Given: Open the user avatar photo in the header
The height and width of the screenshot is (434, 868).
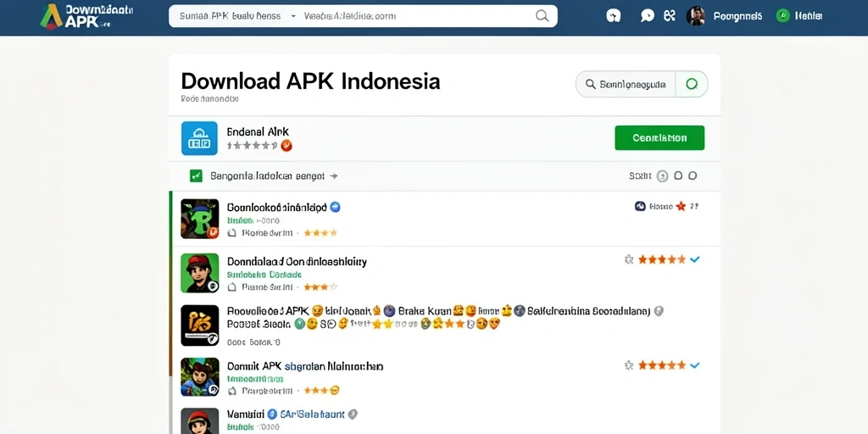Looking at the screenshot, I should click(695, 16).
